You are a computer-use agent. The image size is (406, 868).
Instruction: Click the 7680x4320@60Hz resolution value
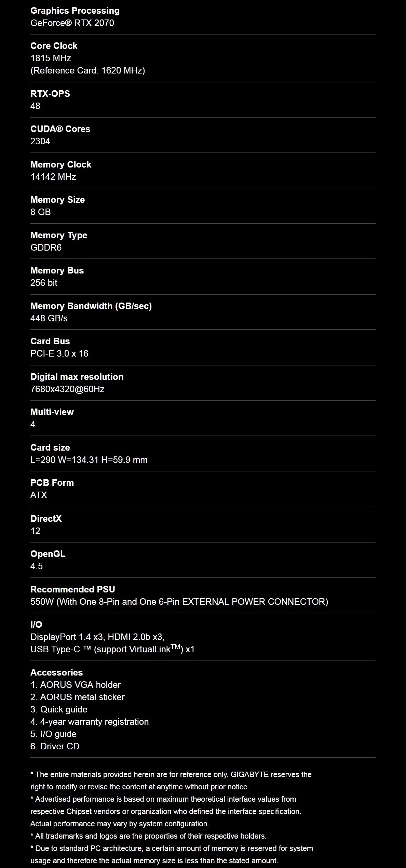click(67, 389)
